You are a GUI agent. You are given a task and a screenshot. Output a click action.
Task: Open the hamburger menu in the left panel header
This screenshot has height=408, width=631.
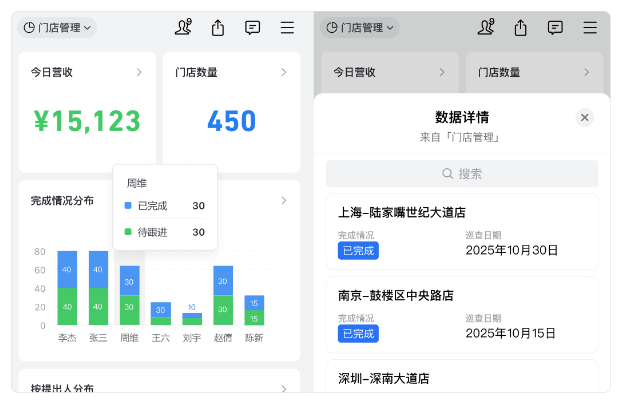pyautogui.click(x=287, y=28)
